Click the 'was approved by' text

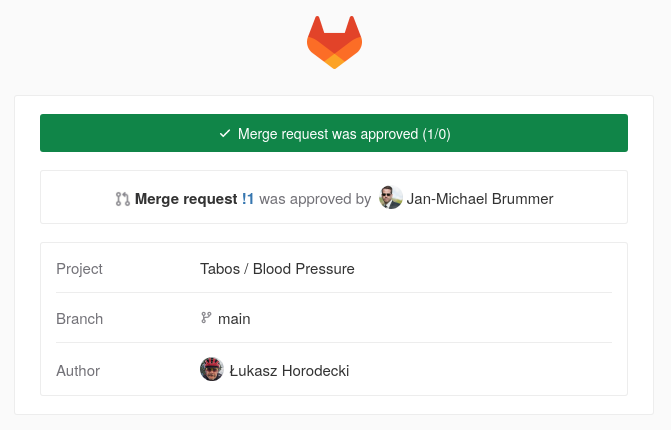coord(315,199)
